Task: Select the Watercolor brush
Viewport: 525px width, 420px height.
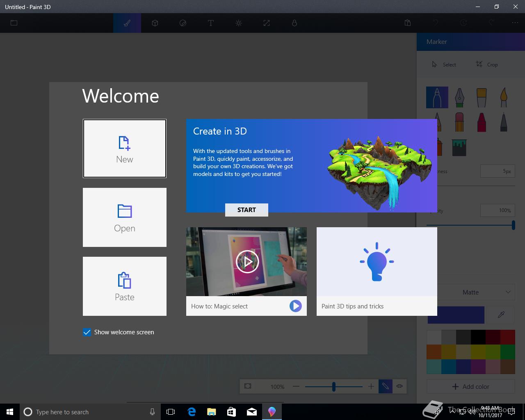Action: (504, 97)
